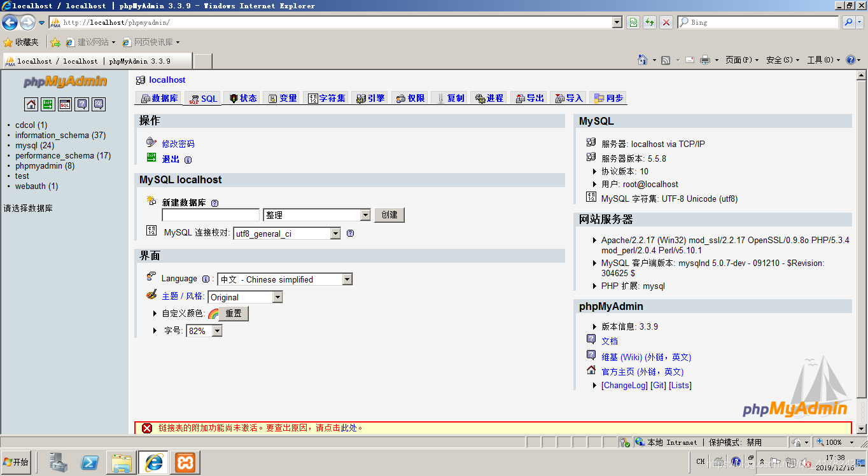Image resolution: width=868 pixels, height=476 pixels.
Task: Click the RSS feeds icon in command bar
Action: pos(666,60)
